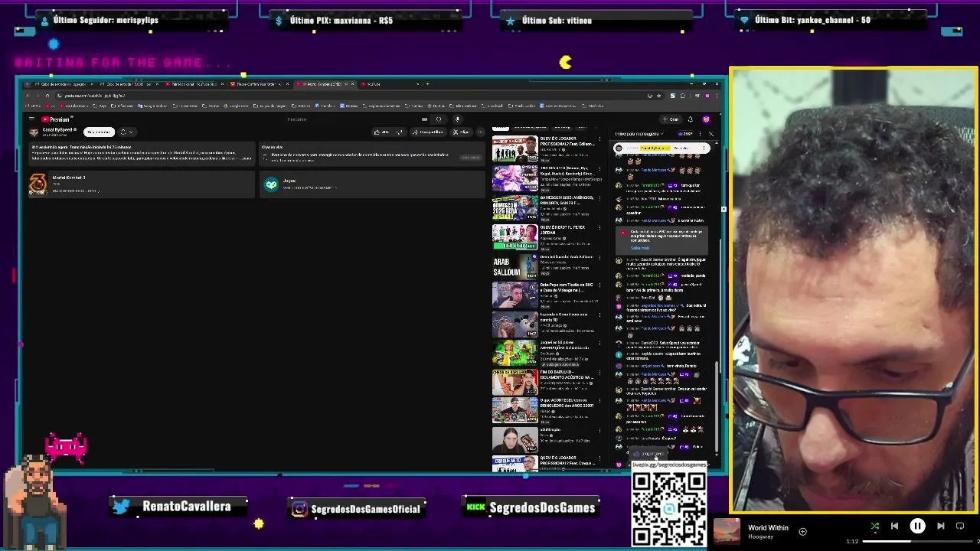
Task: Open the Chrome three-dot menu
Action: [717, 96]
